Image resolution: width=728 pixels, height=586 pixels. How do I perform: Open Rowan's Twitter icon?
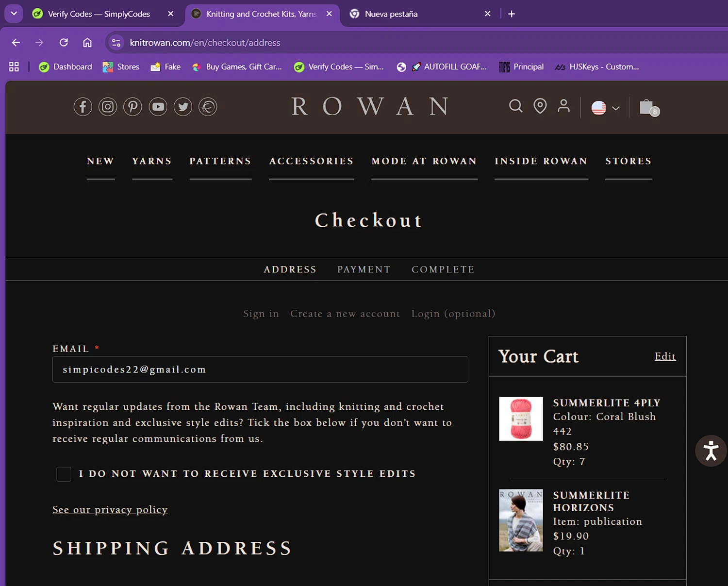click(183, 107)
